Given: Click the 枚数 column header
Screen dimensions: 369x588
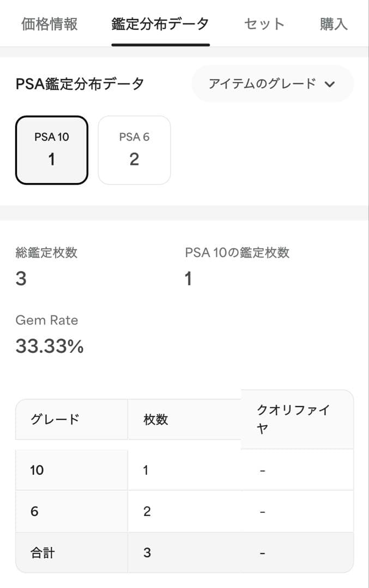Looking at the screenshot, I should coord(156,419).
